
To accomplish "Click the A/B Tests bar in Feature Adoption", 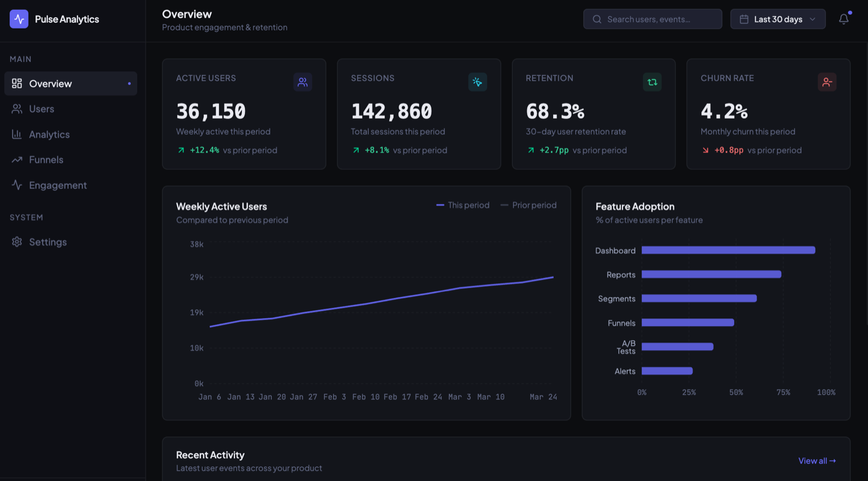I will pyautogui.click(x=678, y=346).
